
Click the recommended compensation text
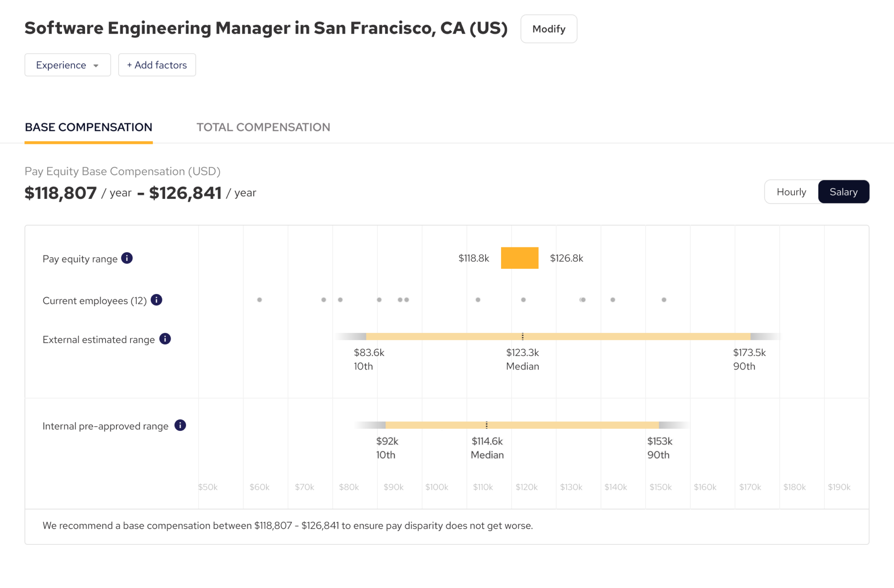click(x=287, y=526)
